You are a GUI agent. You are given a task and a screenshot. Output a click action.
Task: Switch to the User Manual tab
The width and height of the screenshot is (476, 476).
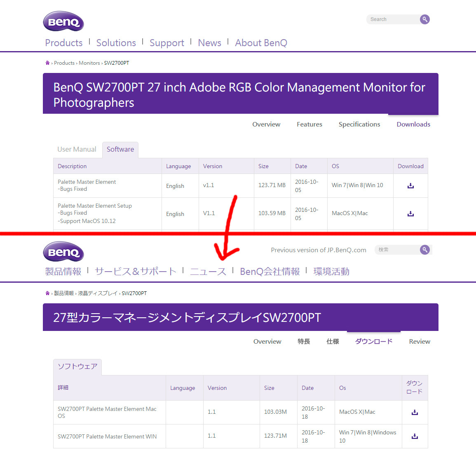pyautogui.click(x=77, y=149)
